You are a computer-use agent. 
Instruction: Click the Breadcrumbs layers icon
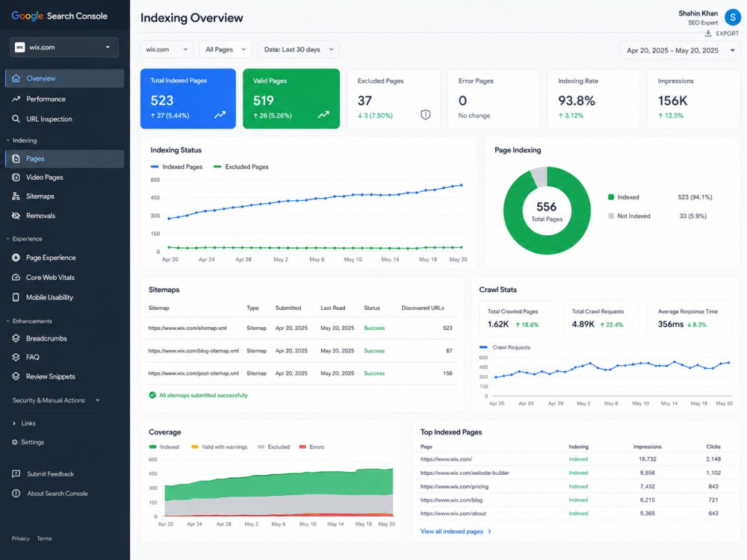pyautogui.click(x=16, y=338)
